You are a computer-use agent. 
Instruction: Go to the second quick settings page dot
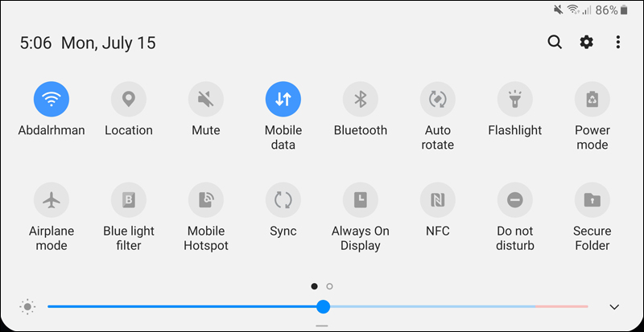pyautogui.click(x=330, y=286)
